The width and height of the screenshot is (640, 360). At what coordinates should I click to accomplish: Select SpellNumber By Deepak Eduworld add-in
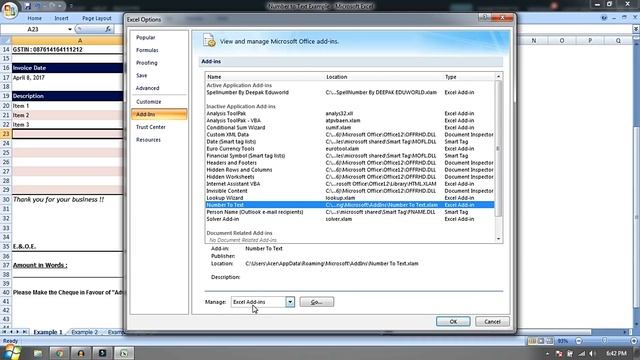350,93
